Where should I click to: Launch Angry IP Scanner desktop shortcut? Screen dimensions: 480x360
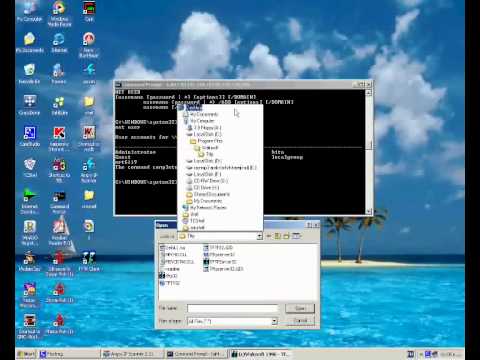(x=89, y=171)
